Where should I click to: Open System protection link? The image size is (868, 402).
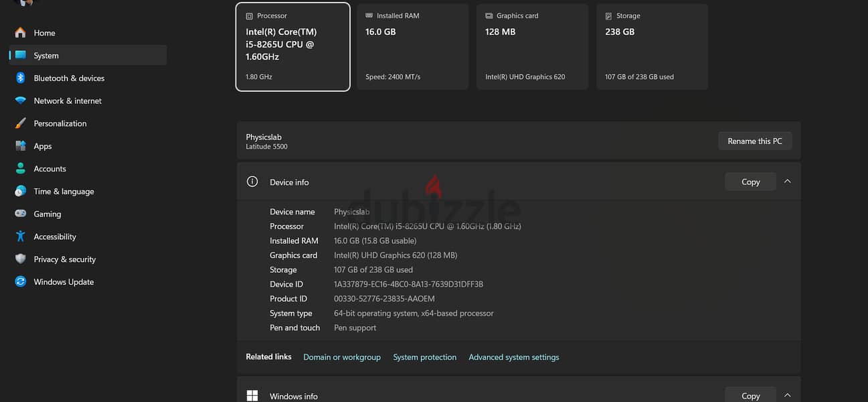click(x=425, y=357)
